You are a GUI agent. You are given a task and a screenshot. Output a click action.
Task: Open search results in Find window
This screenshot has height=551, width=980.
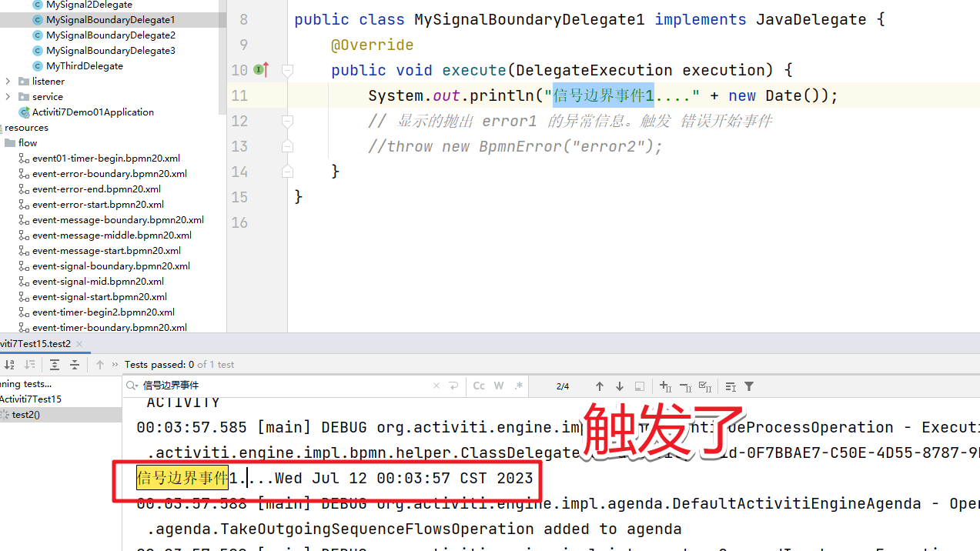(731, 386)
